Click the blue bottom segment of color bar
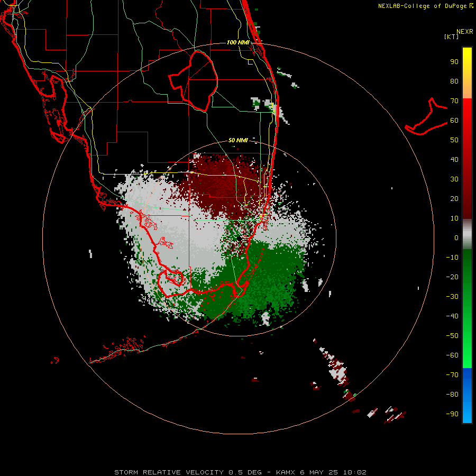Screen dimensions: 476x476 coord(467,396)
